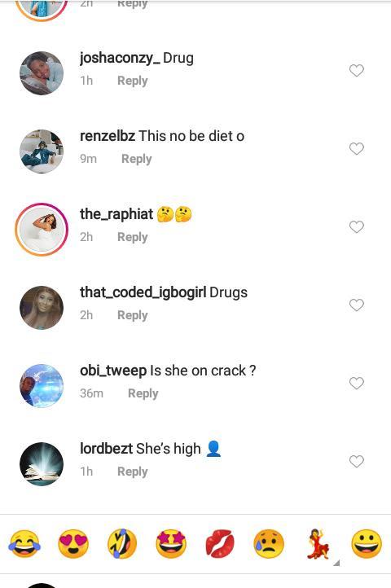Reply to obi_tweep's comment
The height and width of the screenshot is (588, 391).
[143, 393]
